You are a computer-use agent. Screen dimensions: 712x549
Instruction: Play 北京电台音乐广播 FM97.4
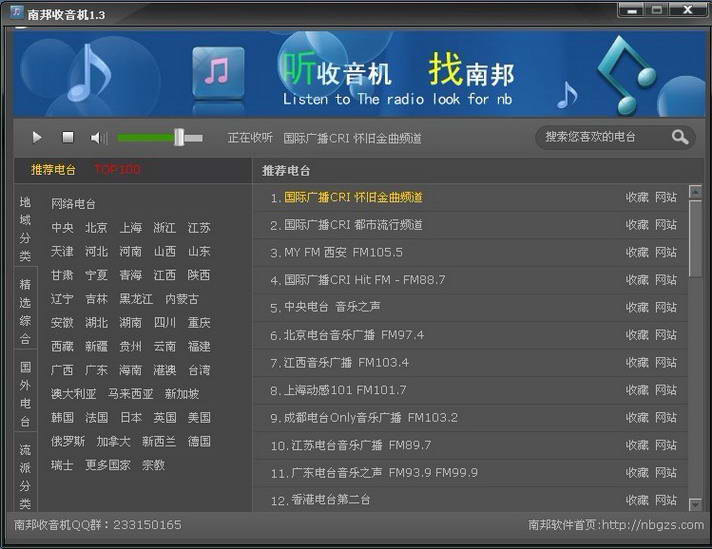tap(354, 335)
